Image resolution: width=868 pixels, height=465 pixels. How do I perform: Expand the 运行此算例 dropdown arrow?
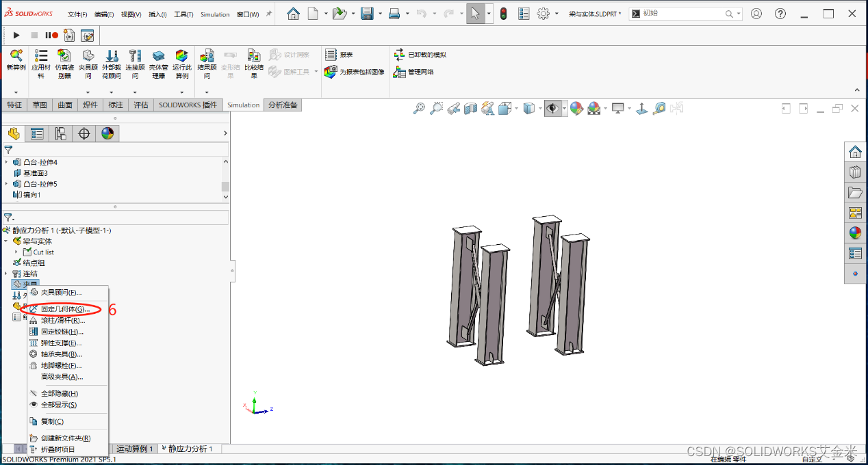(181, 92)
